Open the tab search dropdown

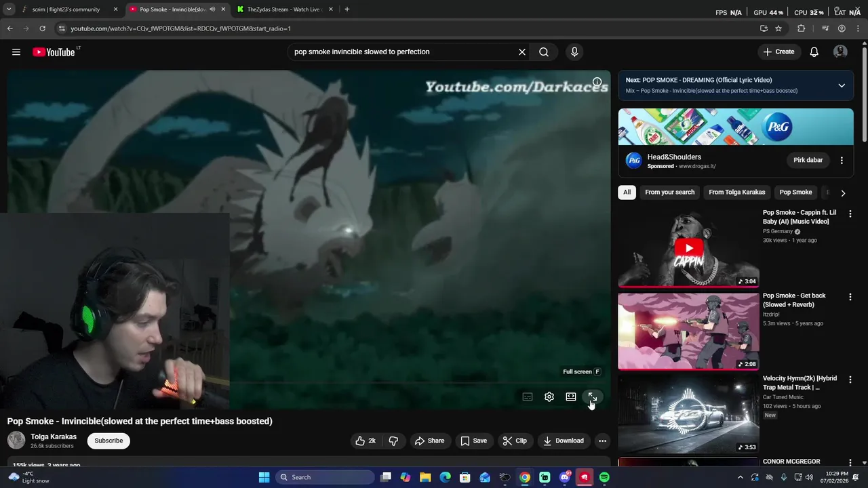coord(9,9)
